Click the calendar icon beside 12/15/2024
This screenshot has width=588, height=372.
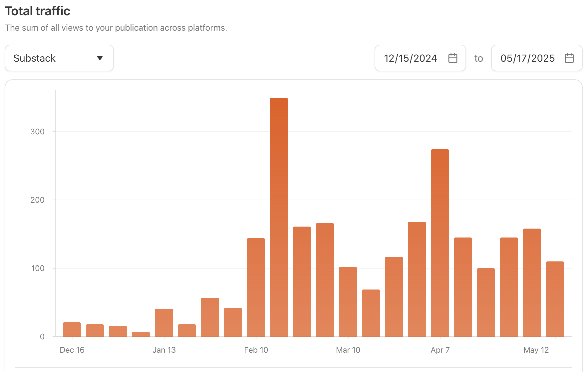click(x=453, y=58)
